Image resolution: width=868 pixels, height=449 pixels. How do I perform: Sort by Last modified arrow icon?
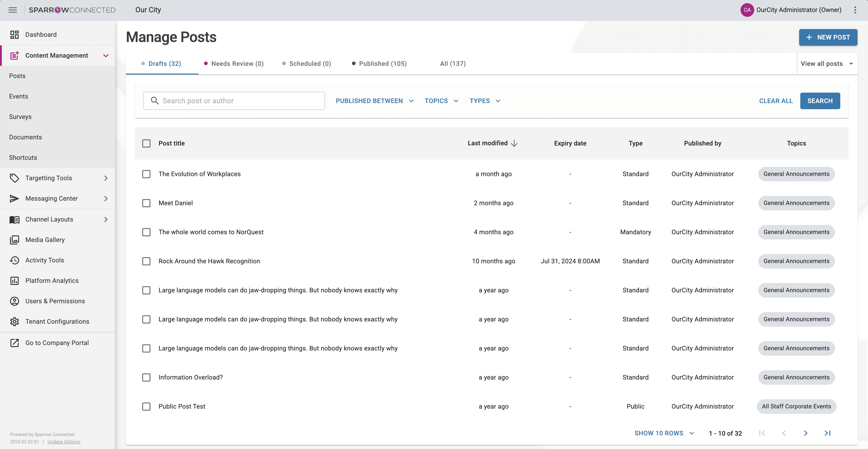(x=514, y=143)
